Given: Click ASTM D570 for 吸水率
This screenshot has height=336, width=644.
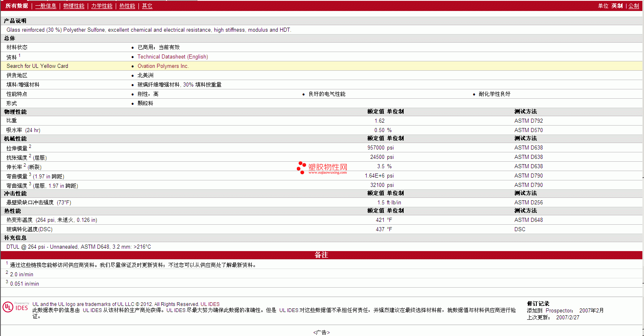Looking at the screenshot, I should 529,130.
